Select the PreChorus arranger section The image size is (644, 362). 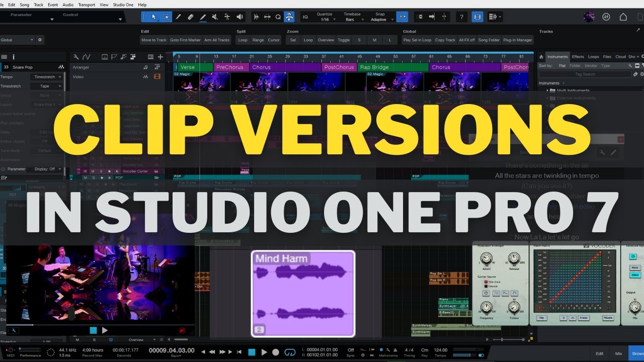click(231, 67)
